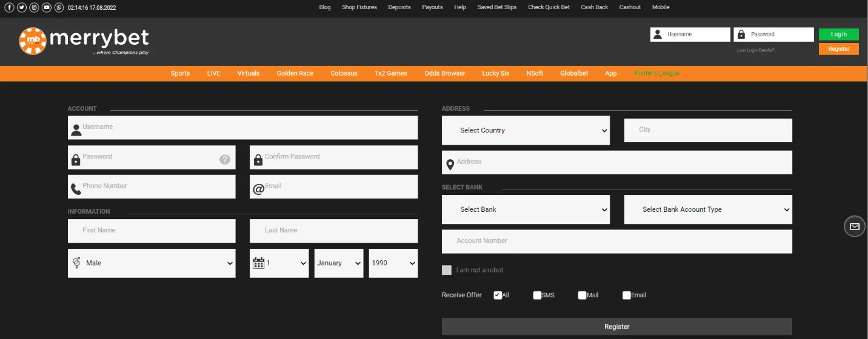Click the Last Name input field
Screen dimensions: 868x339
point(333,231)
